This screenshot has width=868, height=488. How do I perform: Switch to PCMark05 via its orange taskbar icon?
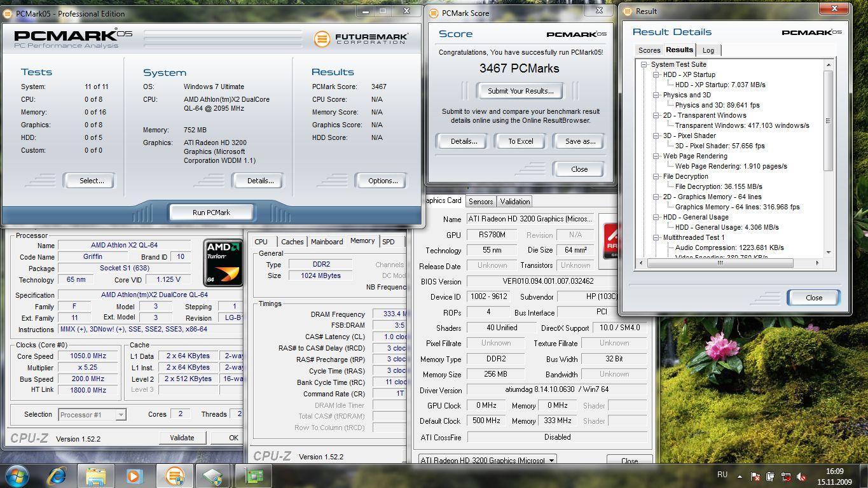pyautogui.click(x=174, y=475)
